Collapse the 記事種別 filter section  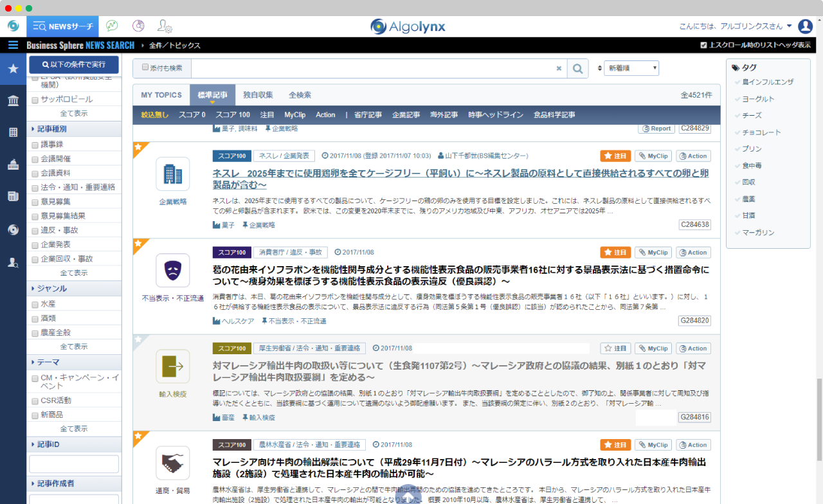pyautogui.click(x=51, y=129)
